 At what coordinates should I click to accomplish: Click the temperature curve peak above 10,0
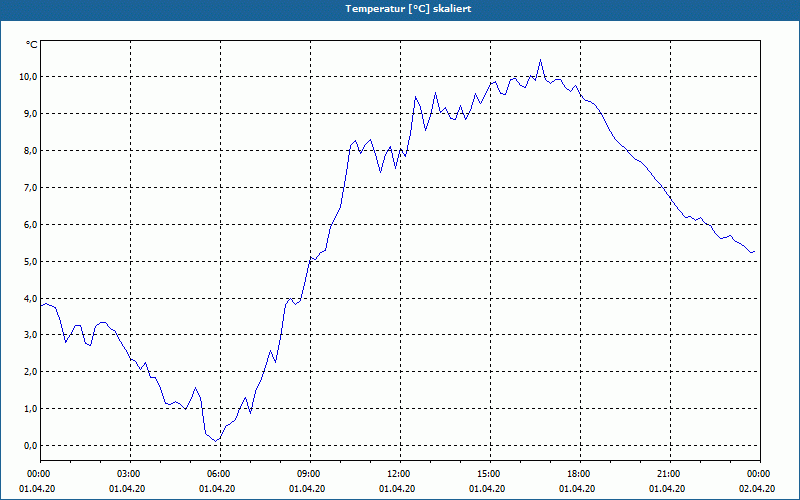point(540,60)
